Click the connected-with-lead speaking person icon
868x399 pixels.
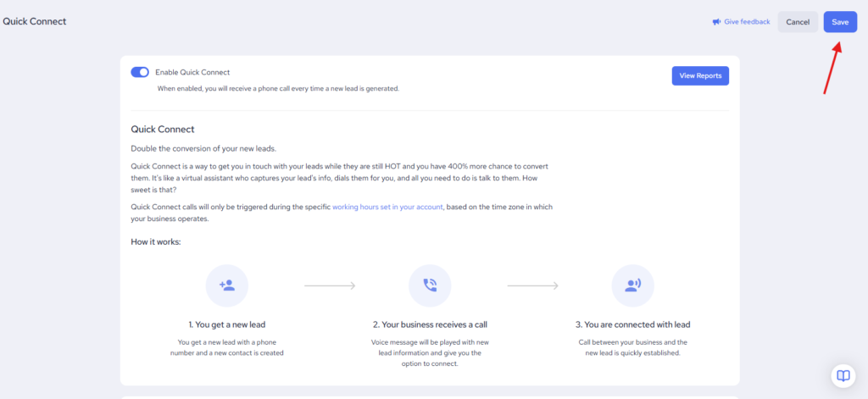pos(632,285)
